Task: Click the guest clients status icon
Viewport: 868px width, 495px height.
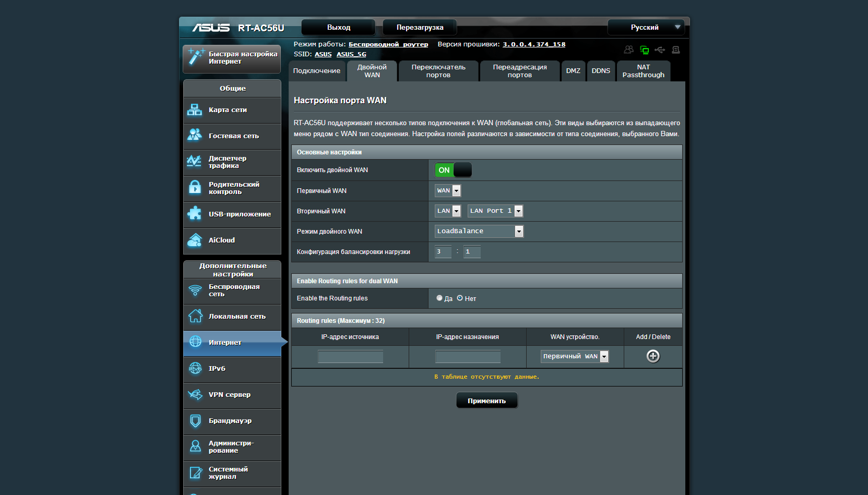Action: (629, 50)
